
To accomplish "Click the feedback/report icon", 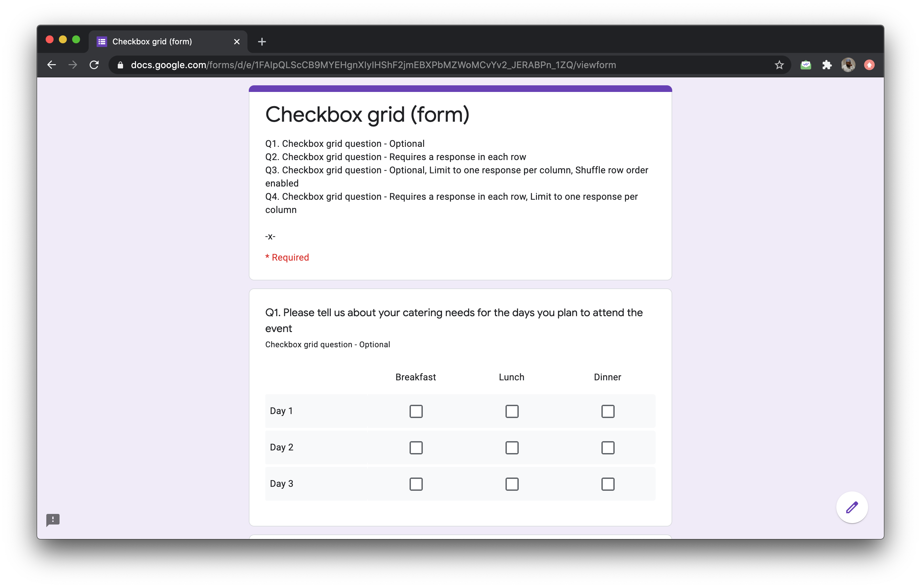I will (x=53, y=519).
